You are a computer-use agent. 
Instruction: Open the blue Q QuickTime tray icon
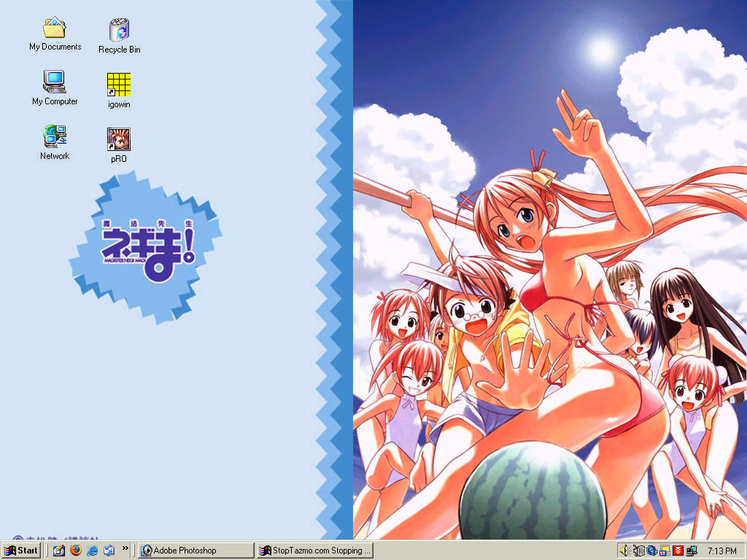pyautogui.click(x=651, y=551)
